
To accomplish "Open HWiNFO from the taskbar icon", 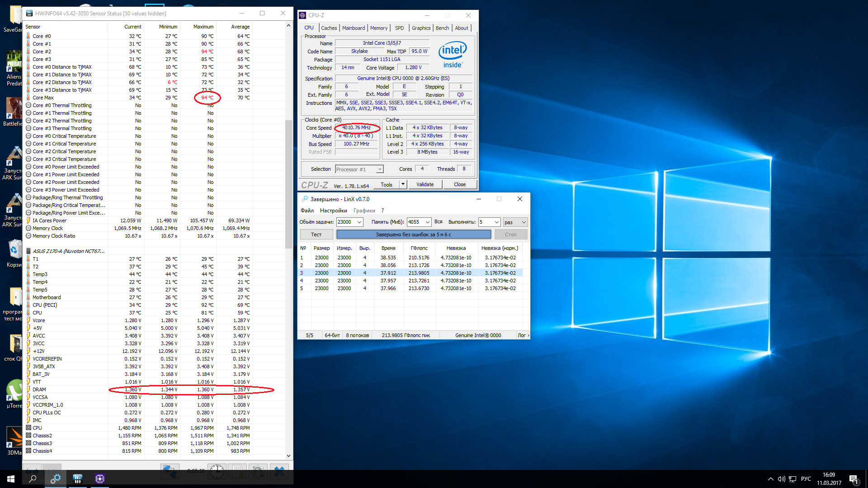I will [78, 479].
